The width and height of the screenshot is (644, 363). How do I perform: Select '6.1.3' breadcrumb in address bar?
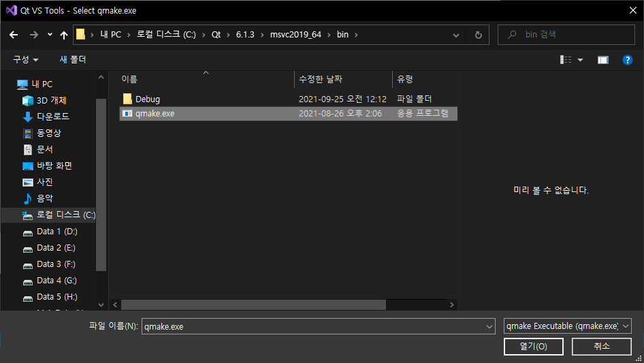[x=245, y=35]
